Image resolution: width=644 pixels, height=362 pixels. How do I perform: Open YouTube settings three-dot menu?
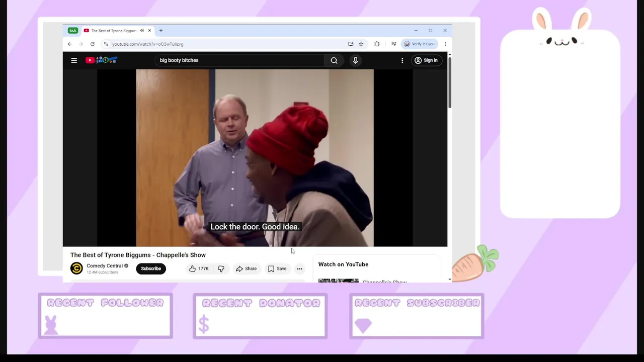(402, 60)
